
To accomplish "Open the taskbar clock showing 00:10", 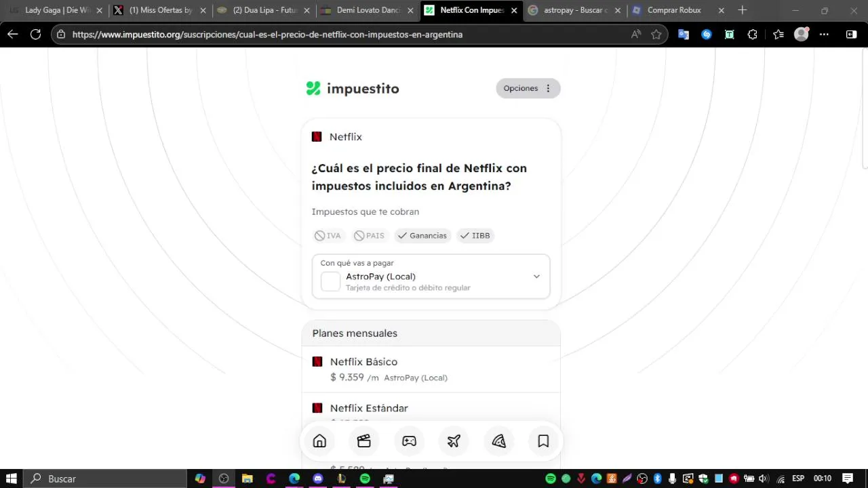I will coord(822,479).
